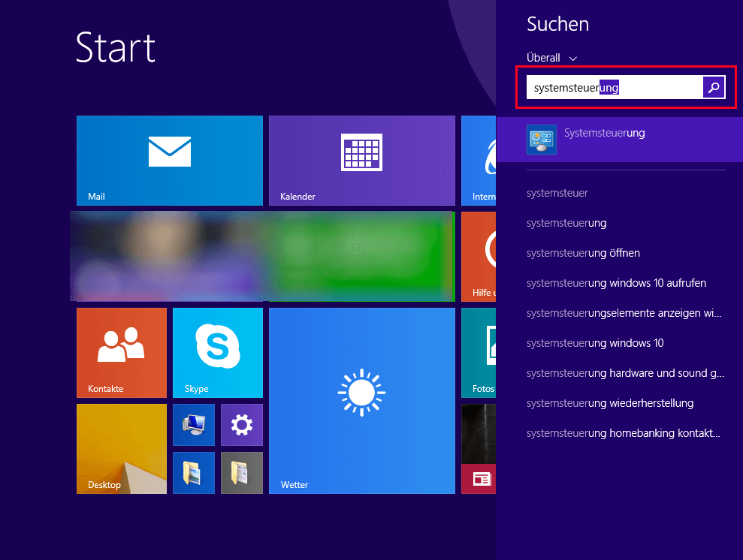Choose "systemsteuerung windows 10 aufrufen" suggestion
The width and height of the screenshot is (743, 560).
[x=617, y=283]
